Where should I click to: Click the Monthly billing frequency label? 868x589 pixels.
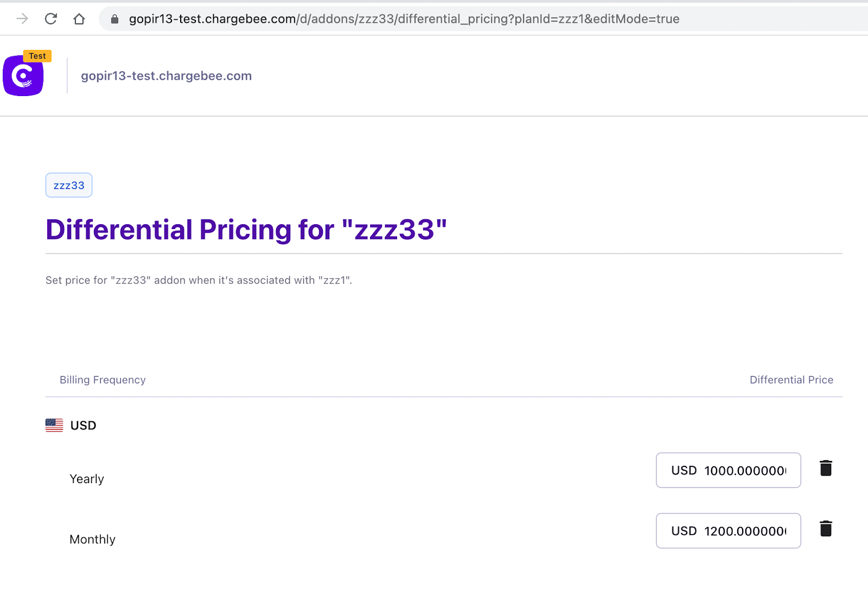(92, 539)
